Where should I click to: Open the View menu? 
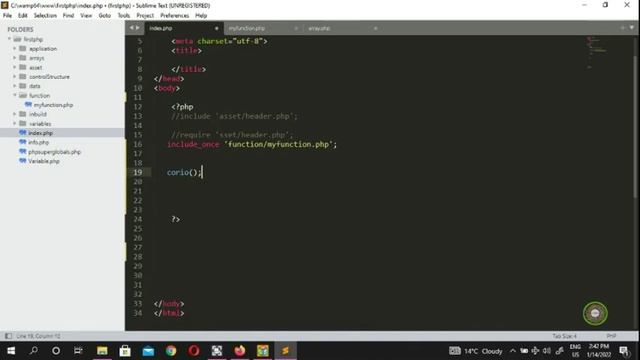coord(86,16)
